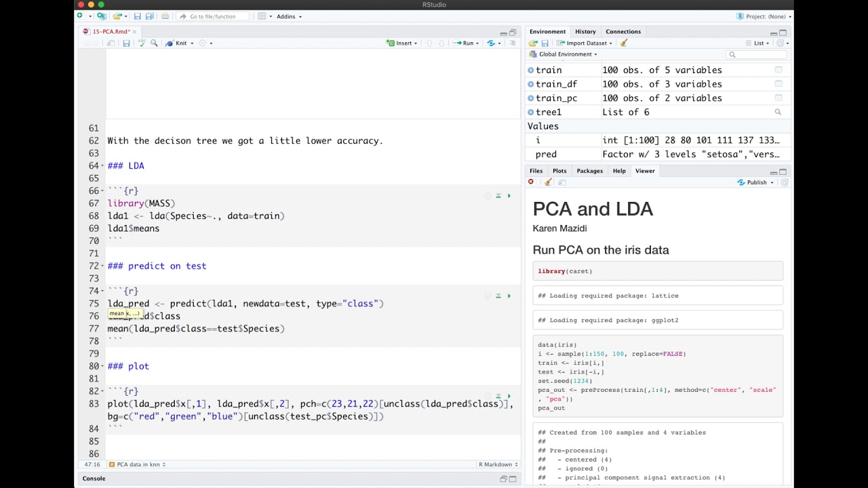The height and width of the screenshot is (488, 868).
Task: Open chunk options for the plot chunk
Action: pyautogui.click(x=488, y=396)
